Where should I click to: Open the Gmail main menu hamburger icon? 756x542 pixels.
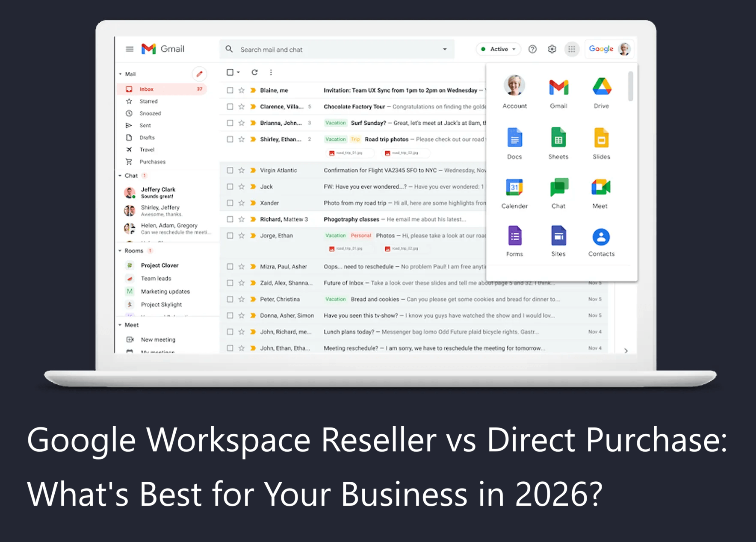click(x=130, y=49)
